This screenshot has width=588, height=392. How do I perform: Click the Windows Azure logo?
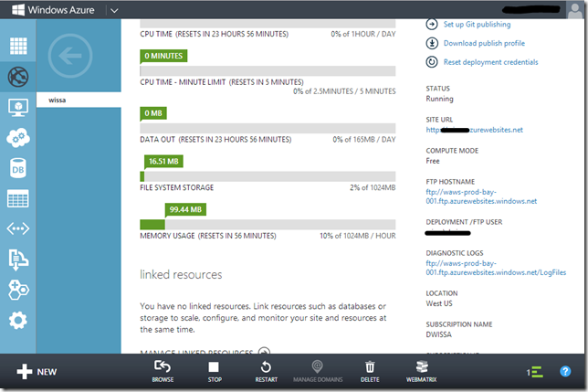pyautogui.click(x=53, y=10)
